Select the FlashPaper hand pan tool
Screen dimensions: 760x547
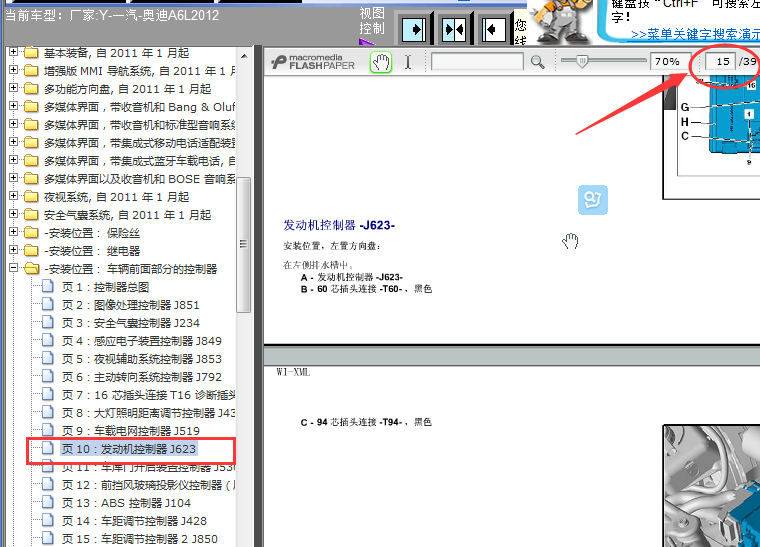tap(381, 63)
